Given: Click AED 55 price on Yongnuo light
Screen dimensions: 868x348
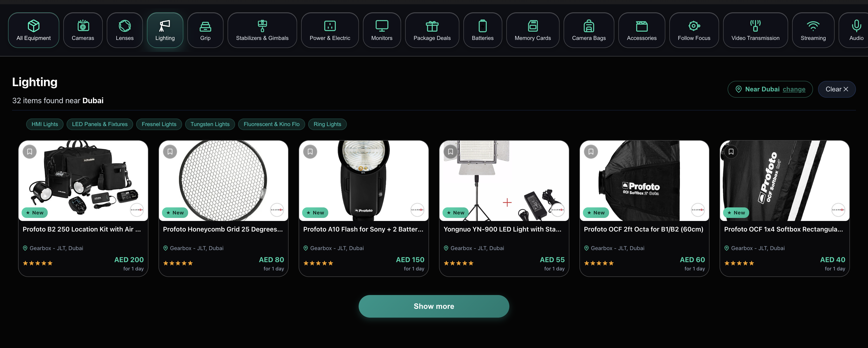Looking at the screenshot, I should coord(552,260).
